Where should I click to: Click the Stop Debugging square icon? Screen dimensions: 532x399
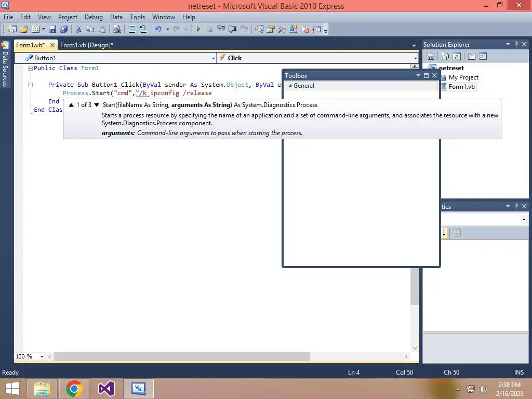coord(210,29)
